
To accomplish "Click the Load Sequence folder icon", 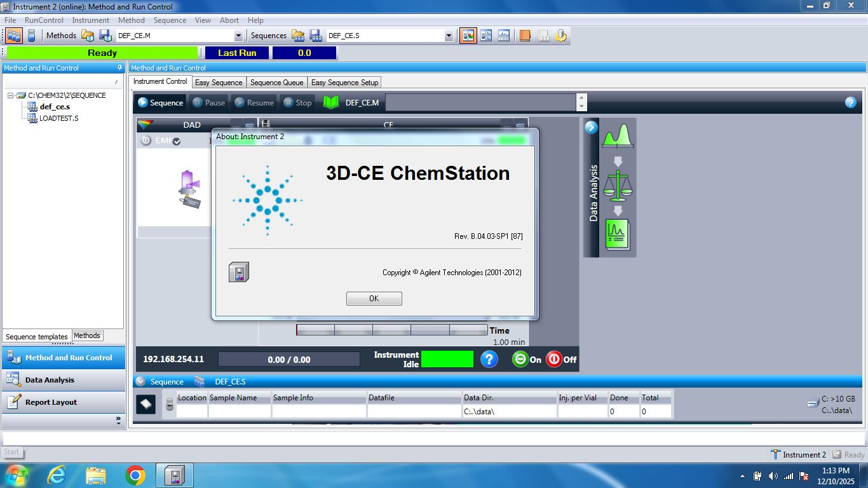I will click(x=297, y=36).
